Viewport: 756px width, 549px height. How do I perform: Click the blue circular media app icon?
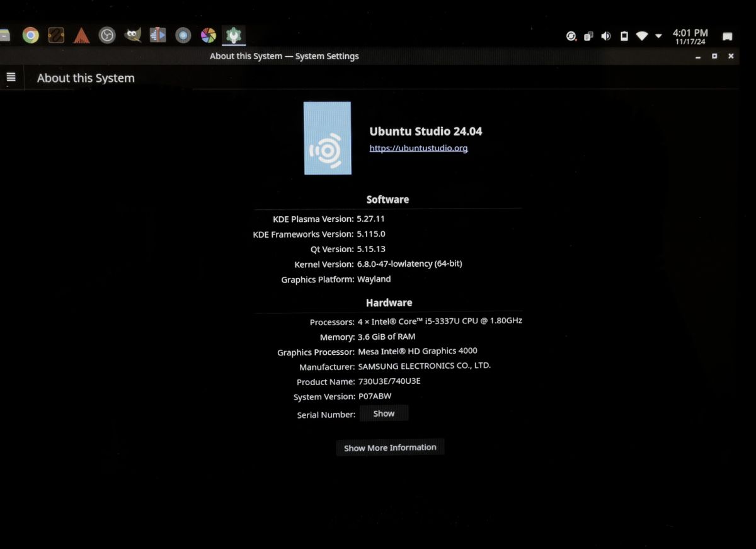[183, 35]
